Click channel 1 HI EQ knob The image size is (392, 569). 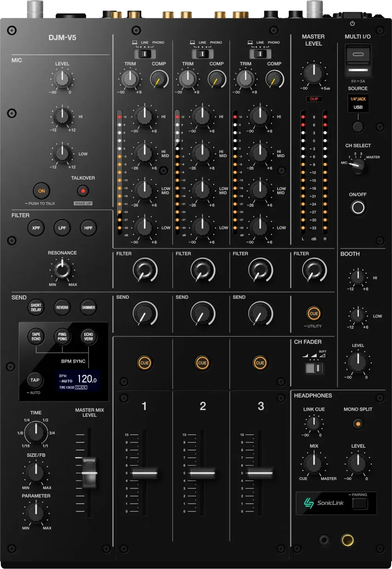tap(144, 116)
